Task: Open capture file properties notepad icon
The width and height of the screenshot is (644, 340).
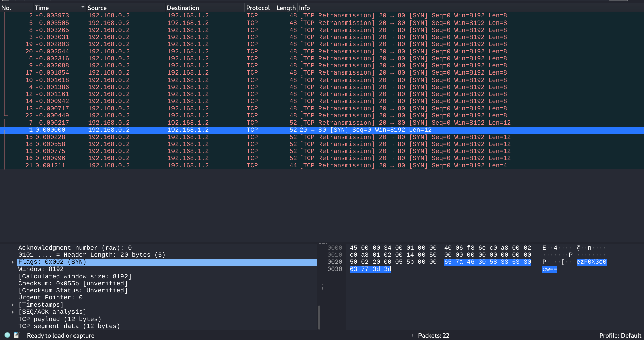Action: pyautogui.click(x=16, y=335)
